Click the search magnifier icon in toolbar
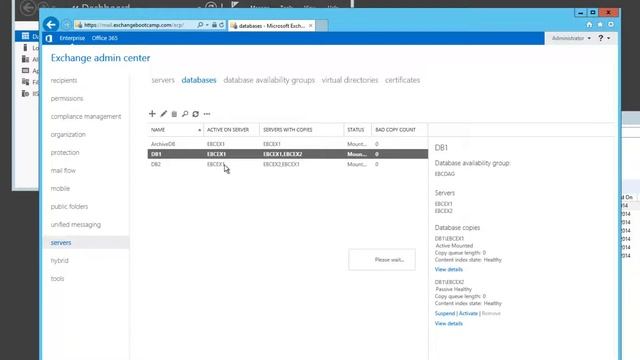 coord(185,114)
